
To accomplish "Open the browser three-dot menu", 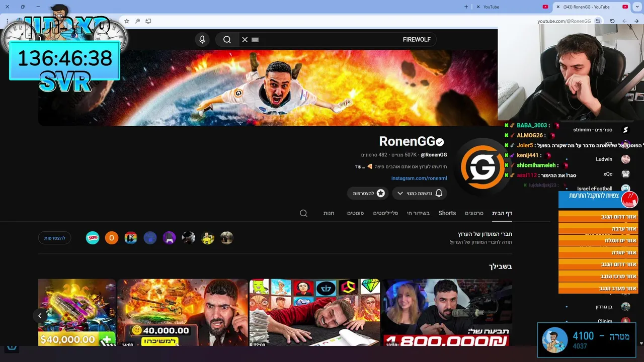I will coord(7,21).
